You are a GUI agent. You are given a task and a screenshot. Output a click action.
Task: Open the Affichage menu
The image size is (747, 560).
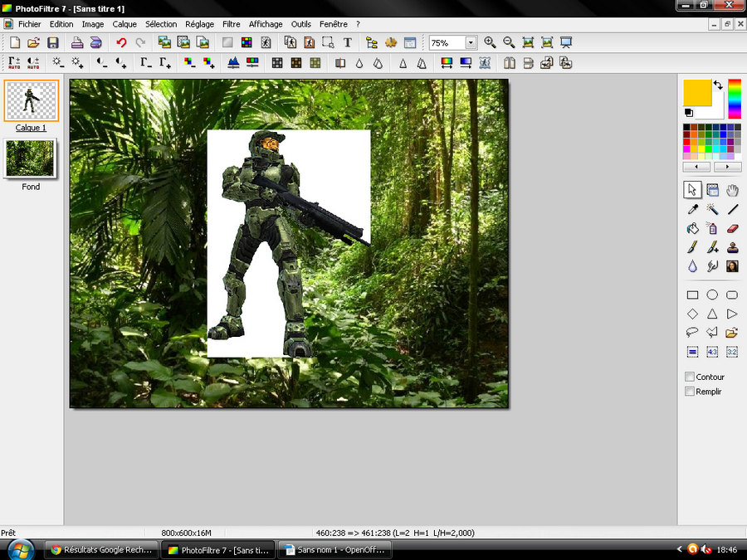pos(266,24)
